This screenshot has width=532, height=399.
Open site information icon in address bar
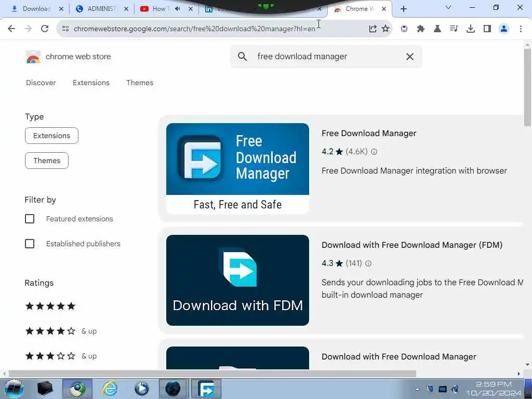tap(65, 29)
